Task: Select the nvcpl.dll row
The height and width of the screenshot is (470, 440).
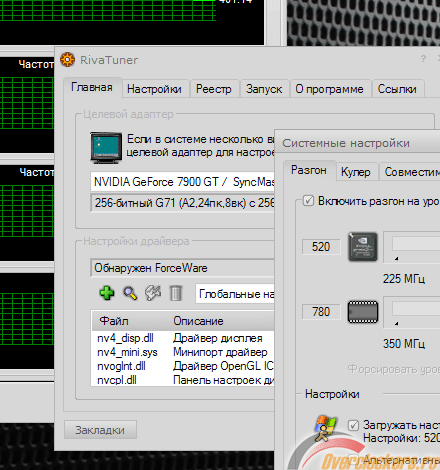Action: point(183,380)
